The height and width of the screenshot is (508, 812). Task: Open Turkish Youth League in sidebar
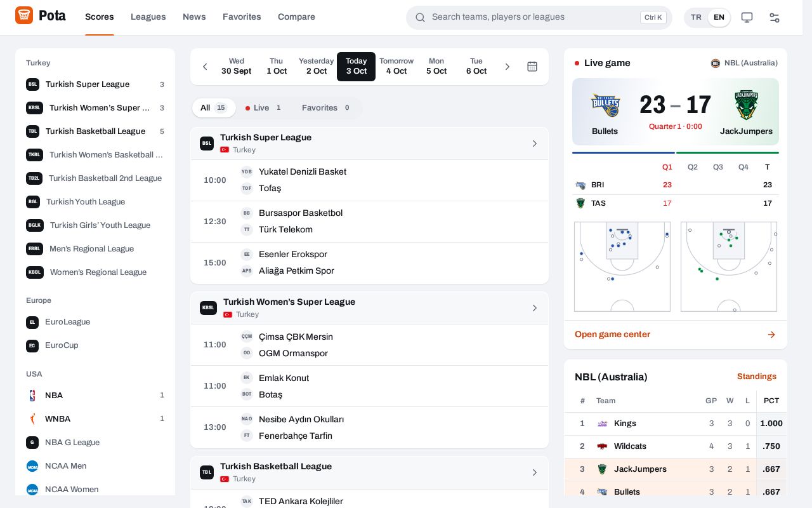click(95, 202)
